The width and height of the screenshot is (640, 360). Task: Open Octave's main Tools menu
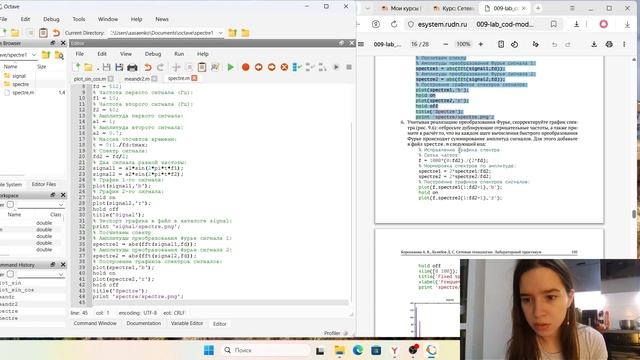click(79, 19)
